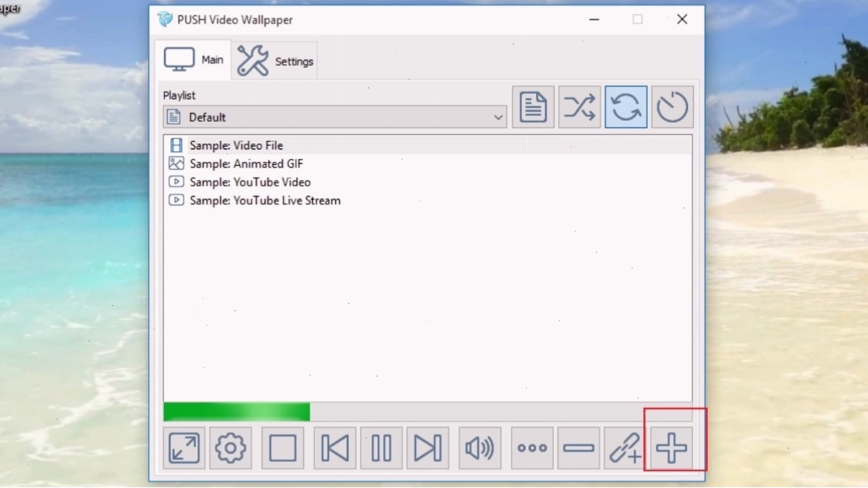
Task: Go back to the previous playlist item
Action: pyautogui.click(x=335, y=447)
